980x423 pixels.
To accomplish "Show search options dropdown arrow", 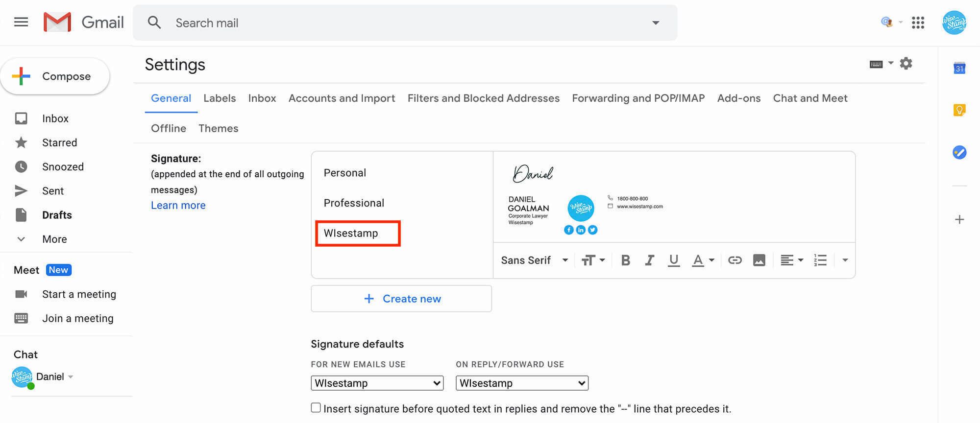I will click(x=656, y=23).
